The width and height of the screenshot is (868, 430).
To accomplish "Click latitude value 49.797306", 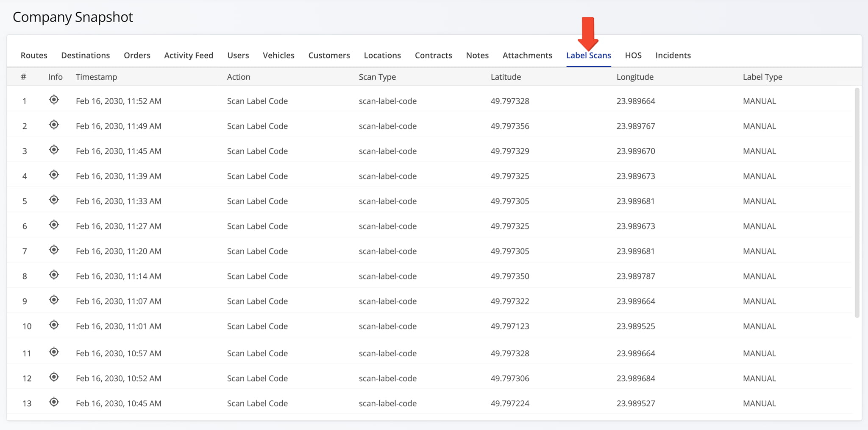I will click(510, 378).
